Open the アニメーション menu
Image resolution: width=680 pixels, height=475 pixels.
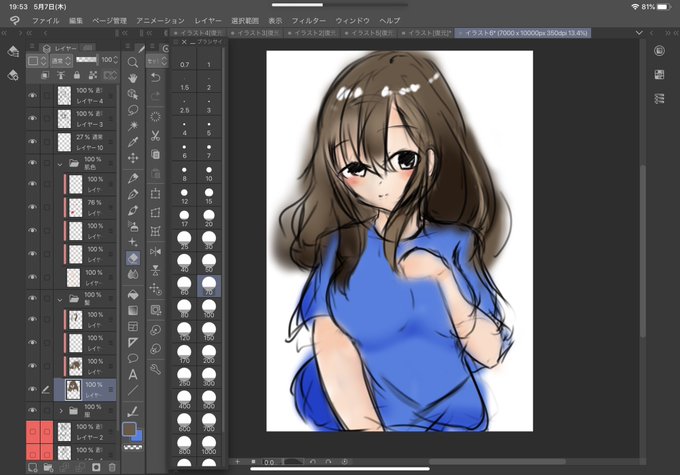tap(160, 20)
